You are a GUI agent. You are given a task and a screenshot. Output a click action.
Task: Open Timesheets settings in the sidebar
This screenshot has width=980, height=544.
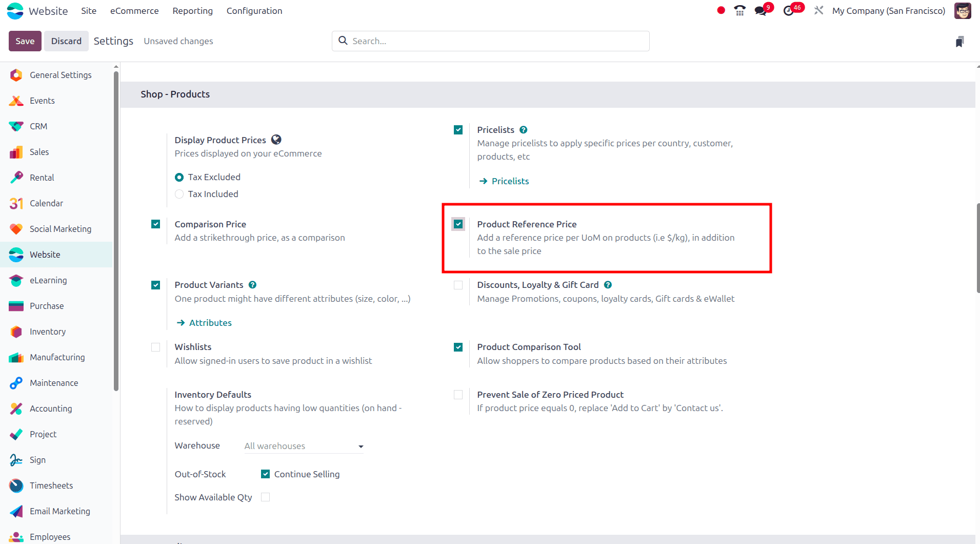click(x=56, y=485)
